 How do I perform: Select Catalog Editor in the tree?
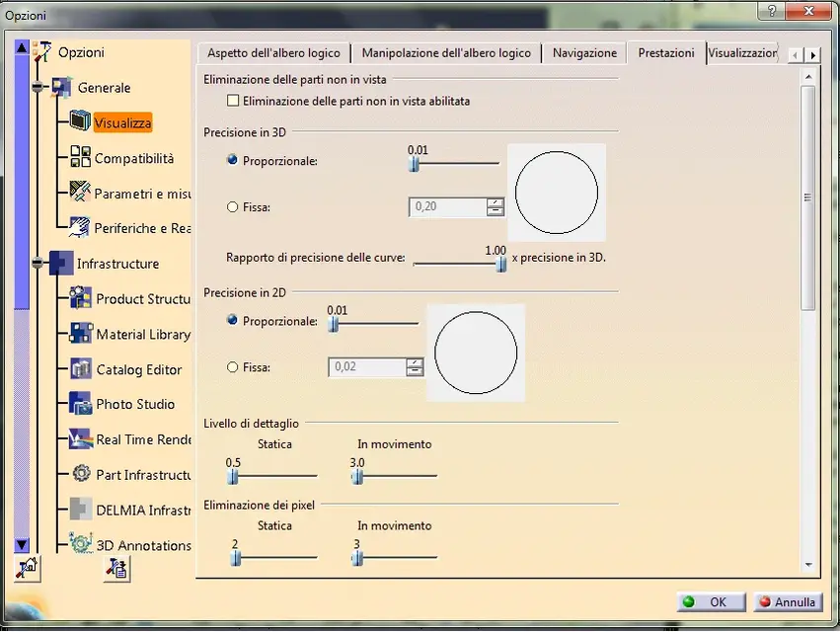[x=139, y=370]
